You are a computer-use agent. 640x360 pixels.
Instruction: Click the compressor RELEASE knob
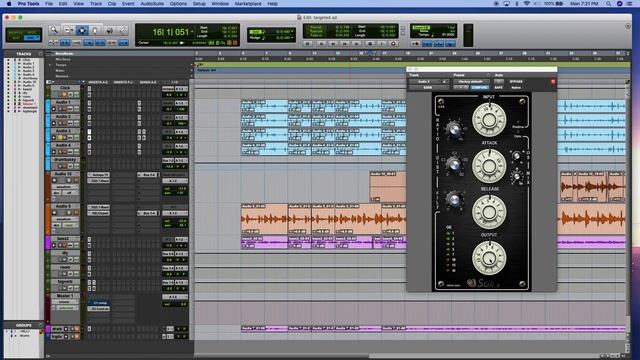tap(489, 211)
